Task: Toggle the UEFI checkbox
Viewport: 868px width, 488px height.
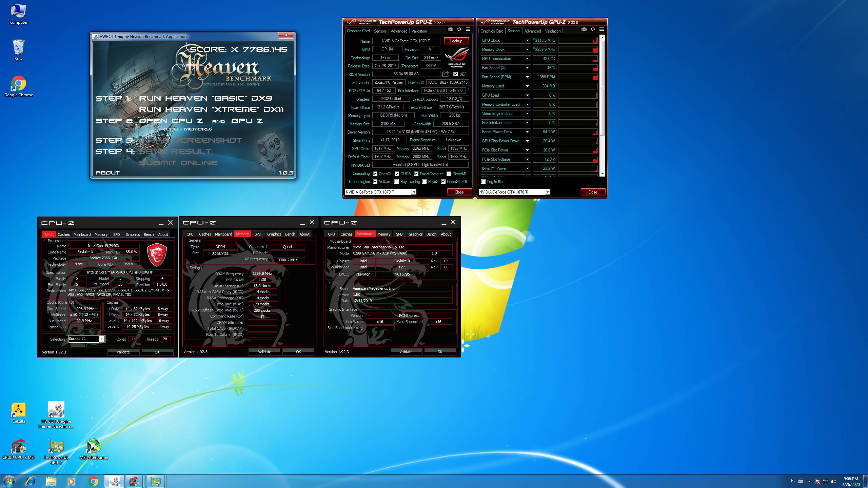Action: tap(455, 74)
